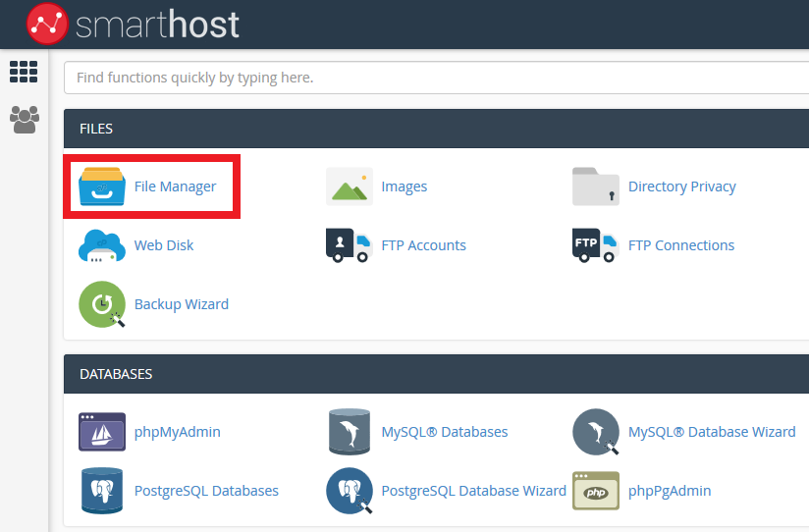809x532 pixels.
Task: Click the smarthost red logo
Action: click(x=47, y=24)
